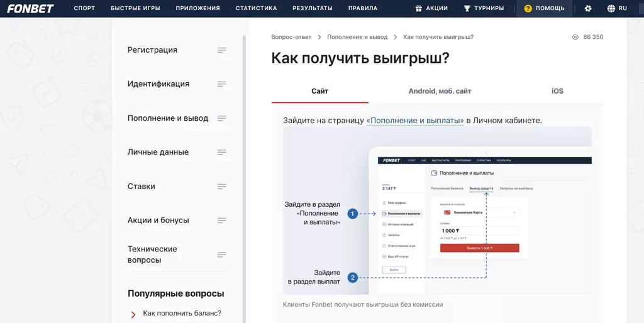
Task: Follow the «Пополнение и выплаты» link
Action: point(415,121)
